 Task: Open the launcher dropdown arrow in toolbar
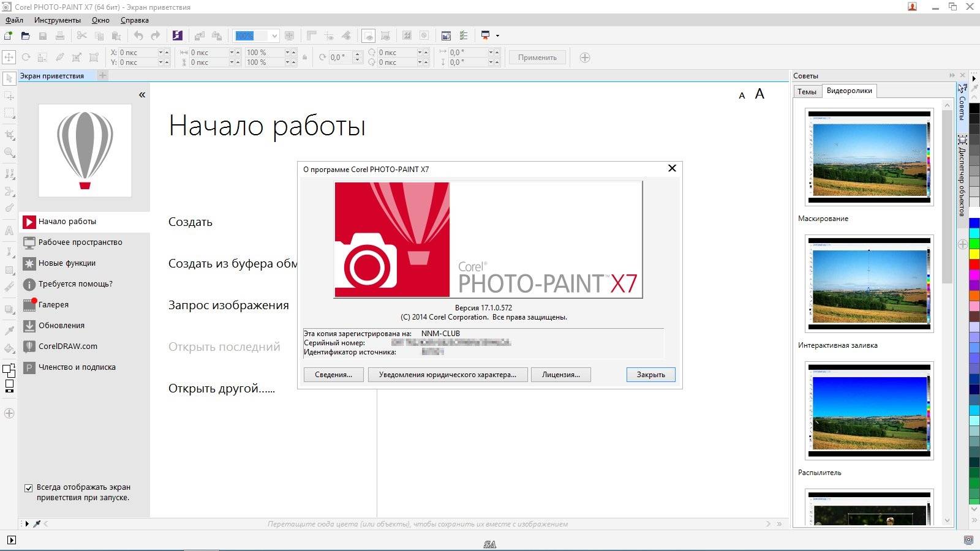[497, 36]
